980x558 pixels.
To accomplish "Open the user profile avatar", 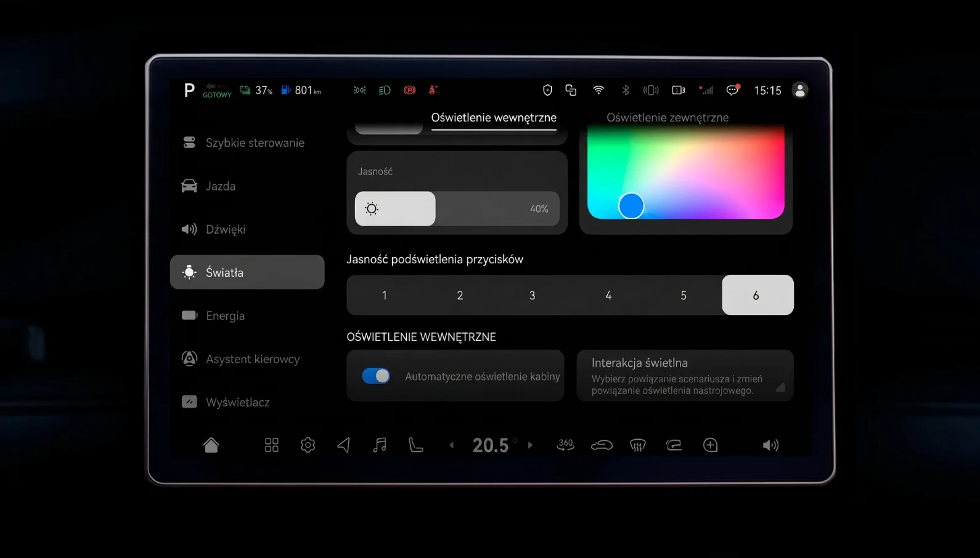I will pyautogui.click(x=800, y=90).
